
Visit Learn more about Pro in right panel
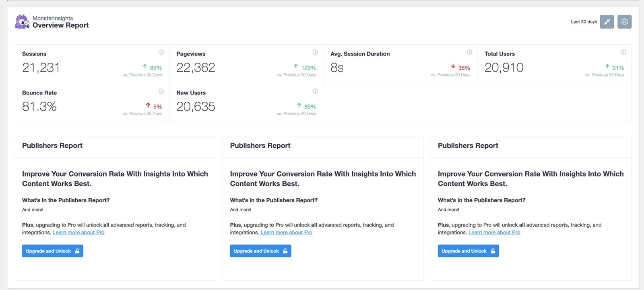point(494,232)
